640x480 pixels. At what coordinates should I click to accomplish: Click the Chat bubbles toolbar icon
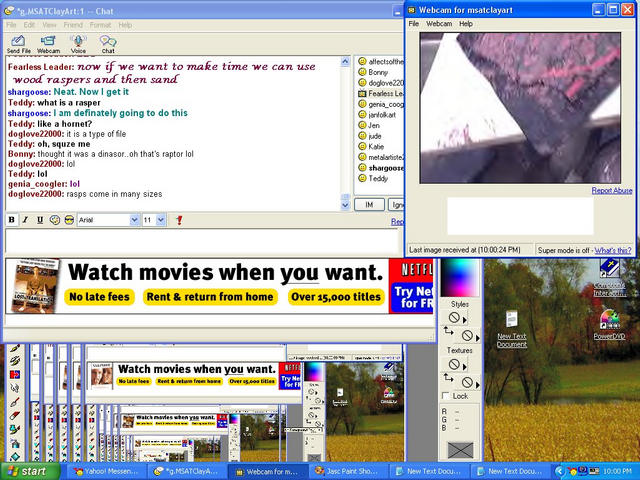(x=108, y=44)
